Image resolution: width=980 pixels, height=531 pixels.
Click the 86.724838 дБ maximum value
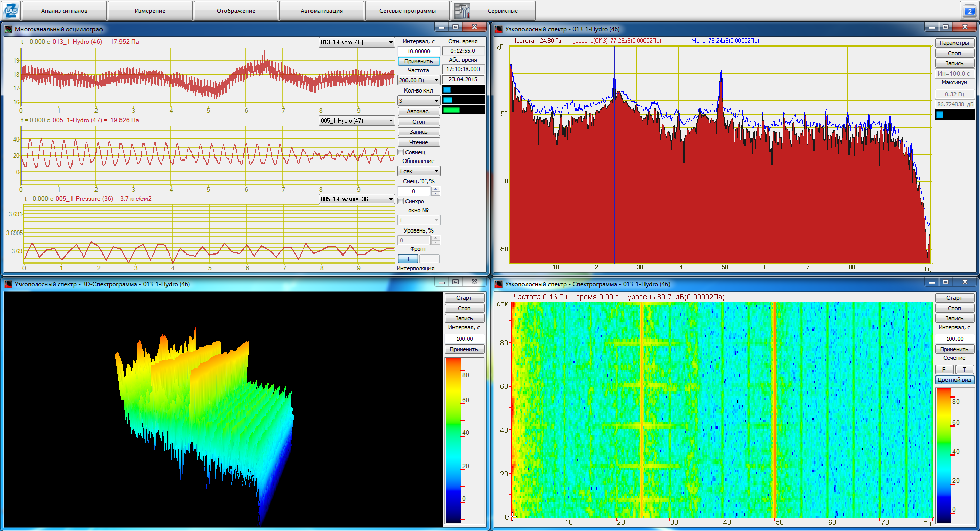954,104
